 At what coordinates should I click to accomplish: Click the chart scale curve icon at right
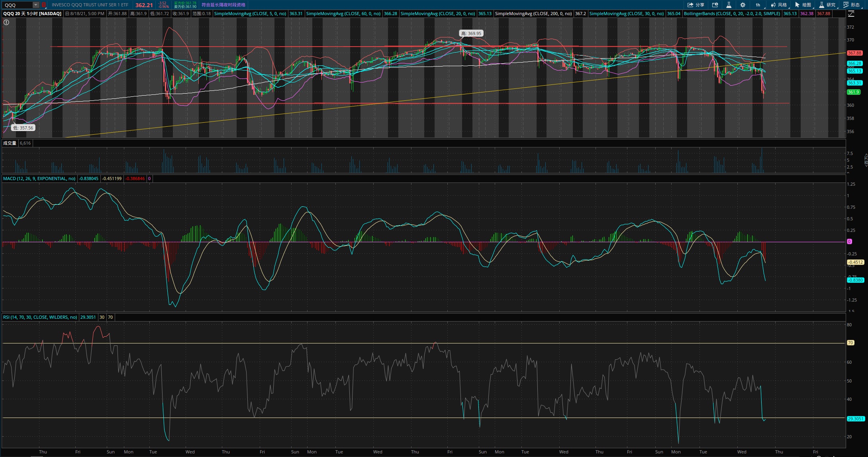(x=851, y=14)
